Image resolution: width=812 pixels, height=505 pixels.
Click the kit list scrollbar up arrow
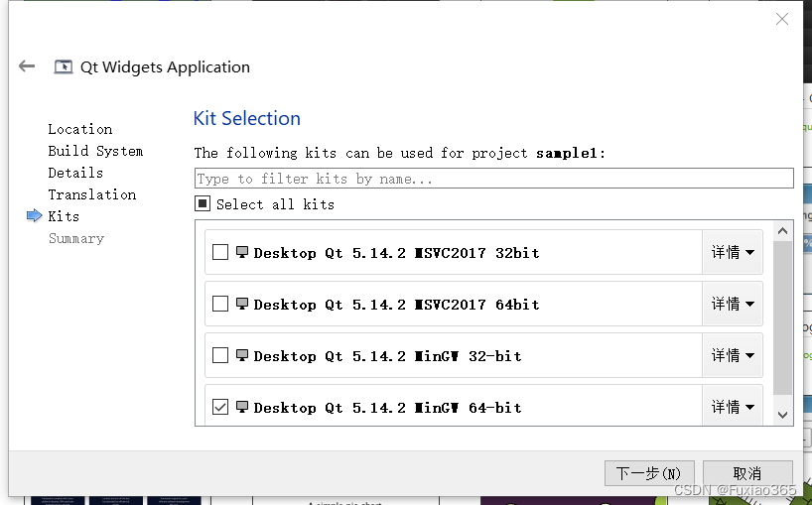click(x=782, y=231)
